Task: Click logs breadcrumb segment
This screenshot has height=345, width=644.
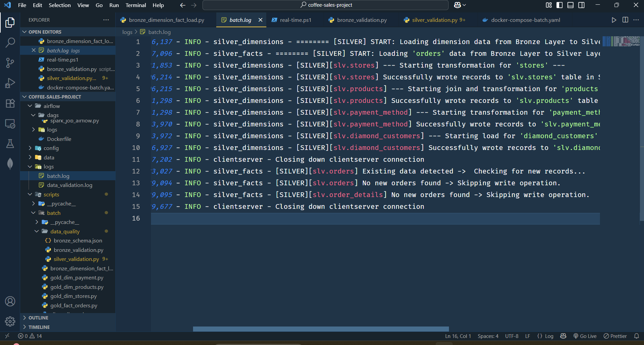Action: pos(127,32)
